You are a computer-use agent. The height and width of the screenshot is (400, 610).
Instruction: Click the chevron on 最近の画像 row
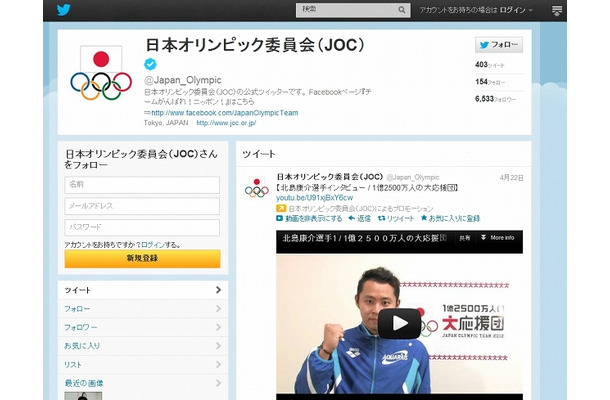pyautogui.click(x=218, y=383)
